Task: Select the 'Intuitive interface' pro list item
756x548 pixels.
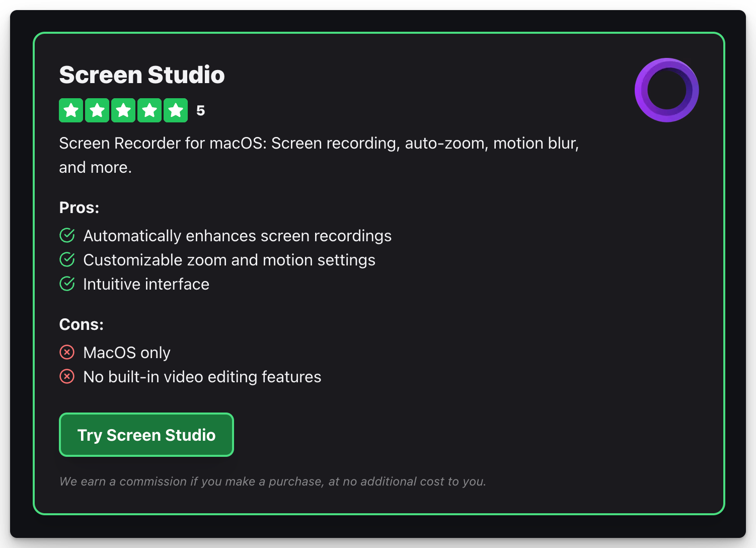Action: 146,284
